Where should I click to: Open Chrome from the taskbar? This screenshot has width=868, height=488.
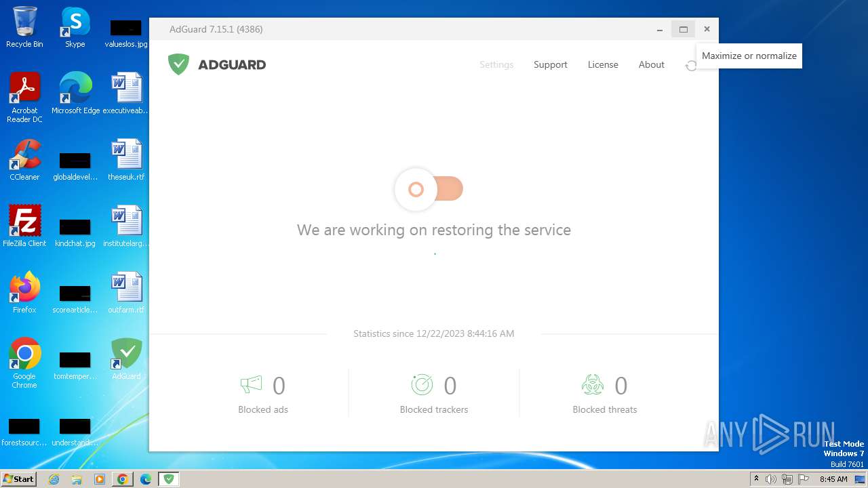coord(123,479)
